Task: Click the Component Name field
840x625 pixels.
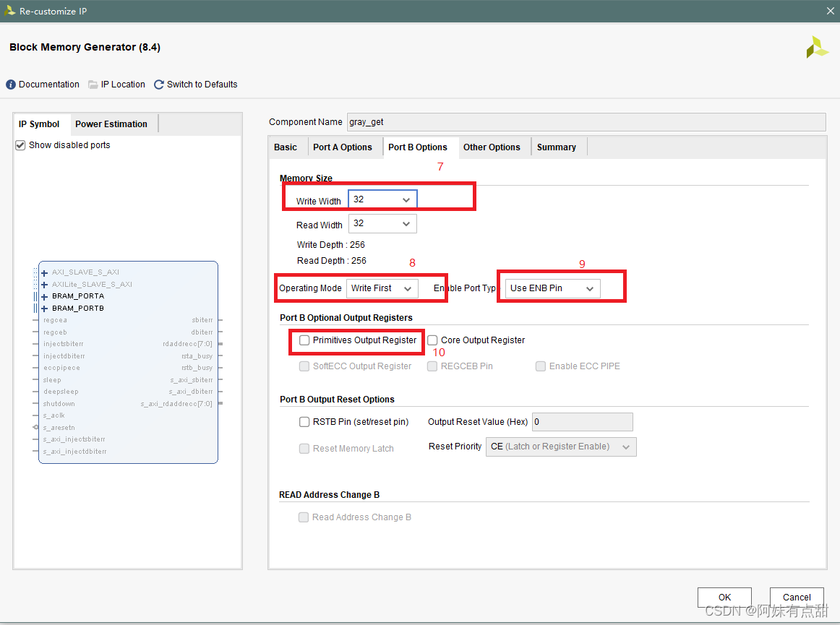Action: pos(586,122)
